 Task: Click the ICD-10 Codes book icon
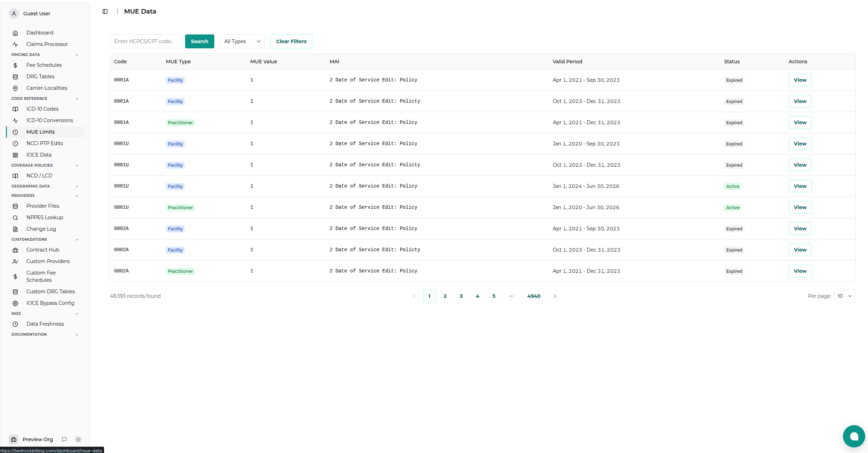pos(15,109)
